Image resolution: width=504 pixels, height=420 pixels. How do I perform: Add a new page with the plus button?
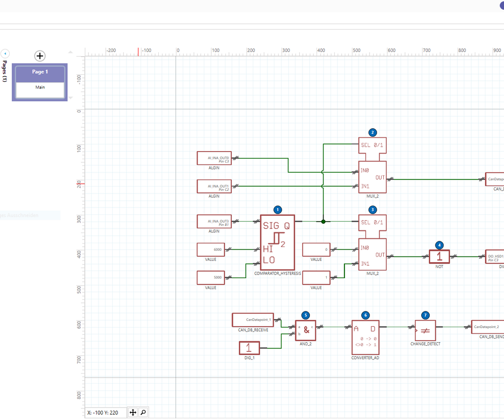40,56
